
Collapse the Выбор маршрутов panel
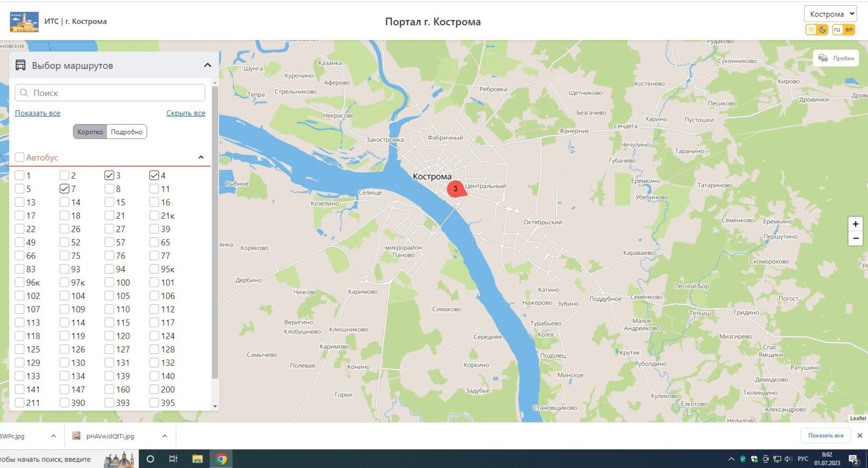tap(207, 66)
